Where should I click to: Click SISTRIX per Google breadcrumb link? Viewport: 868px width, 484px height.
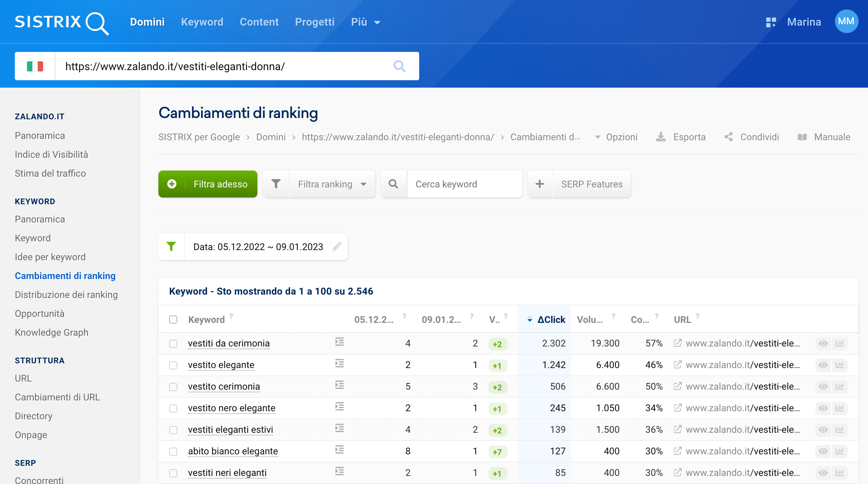[x=199, y=137]
